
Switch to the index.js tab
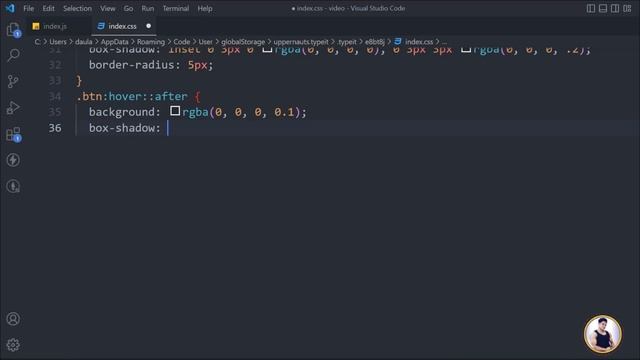click(x=55, y=26)
